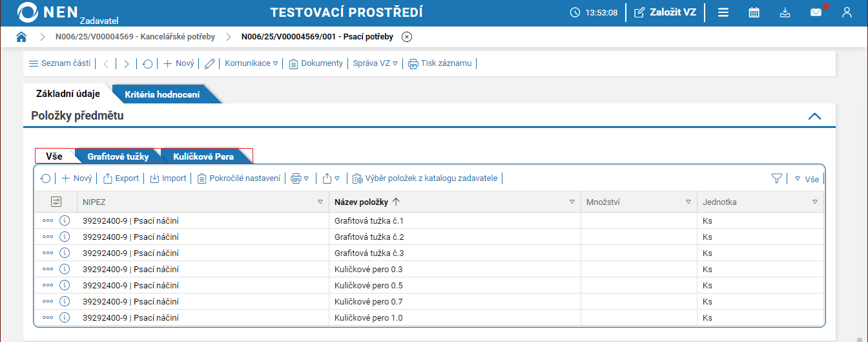Open the Komunikace dropdown menu
The height and width of the screenshot is (342, 868).
tap(251, 63)
